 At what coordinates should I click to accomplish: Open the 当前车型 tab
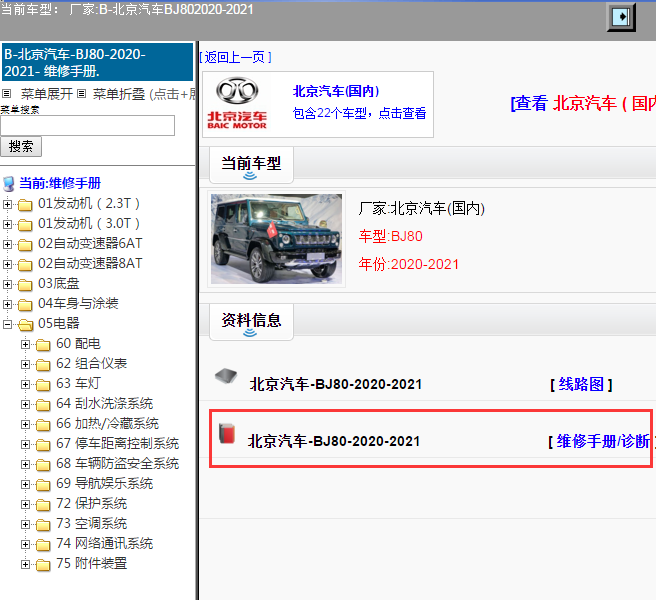[251, 165]
